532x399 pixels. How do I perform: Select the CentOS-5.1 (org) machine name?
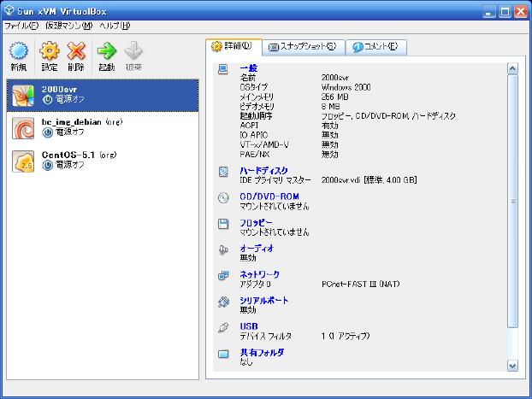click(79, 155)
